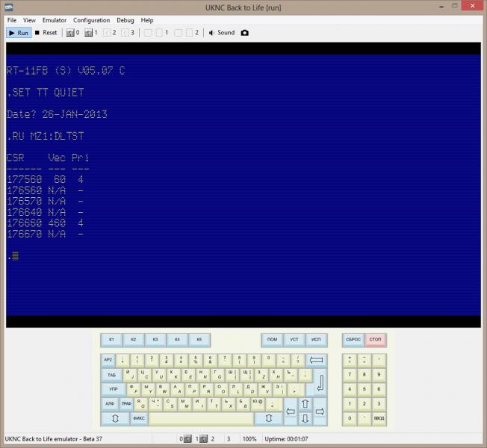Screen dimensions: 487x448
Task: Click the ФИКС lock key
Action: pyautogui.click(x=139, y=419)
